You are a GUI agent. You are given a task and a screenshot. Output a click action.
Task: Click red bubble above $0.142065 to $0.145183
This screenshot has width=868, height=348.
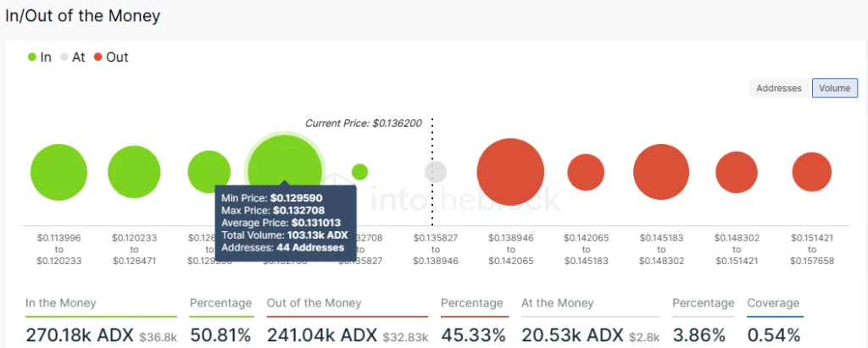pos(586,172)
